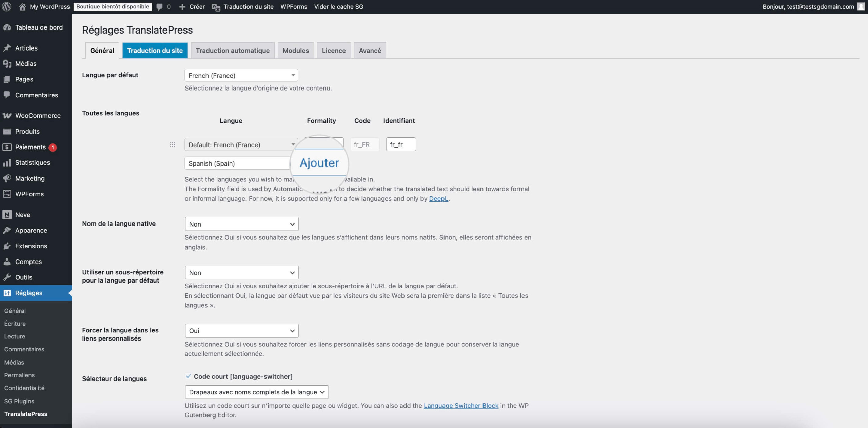This screenshot has width=868, height=428.
Task: Click the Neve theme icon
Action: click(7, 214)
